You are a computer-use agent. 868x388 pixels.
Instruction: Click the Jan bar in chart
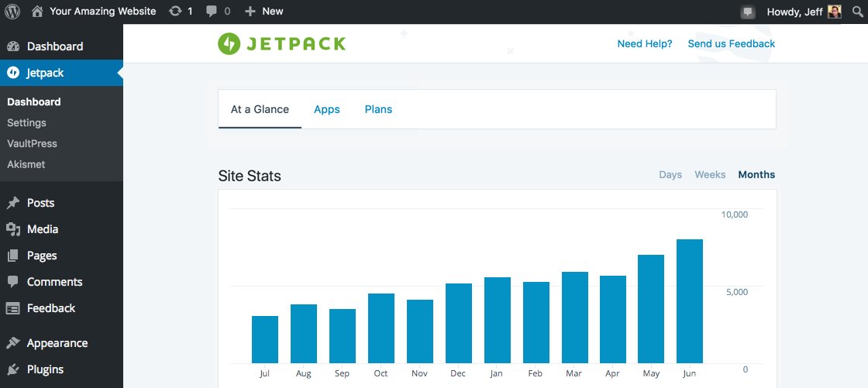click(x=497, y=321)
